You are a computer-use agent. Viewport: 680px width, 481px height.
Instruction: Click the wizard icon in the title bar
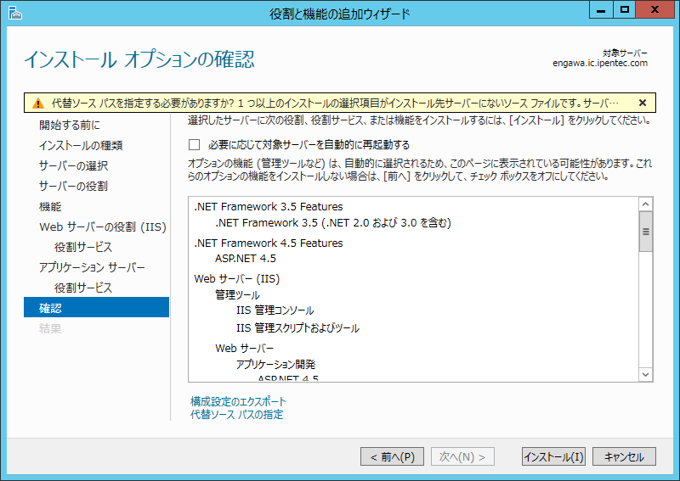(x=15, y=13)
